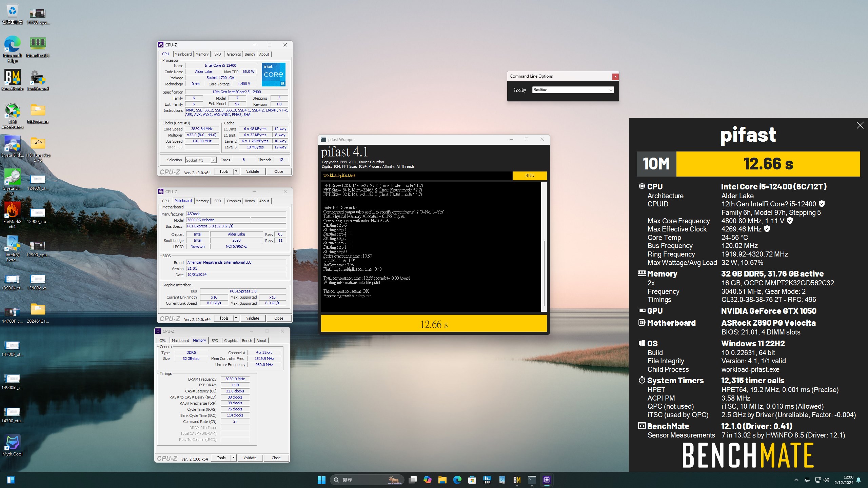Open the 14900kf_x desktop file
The height and width of the screenshot is (488, 868).
pyautogui.click(x=12, y=382)
